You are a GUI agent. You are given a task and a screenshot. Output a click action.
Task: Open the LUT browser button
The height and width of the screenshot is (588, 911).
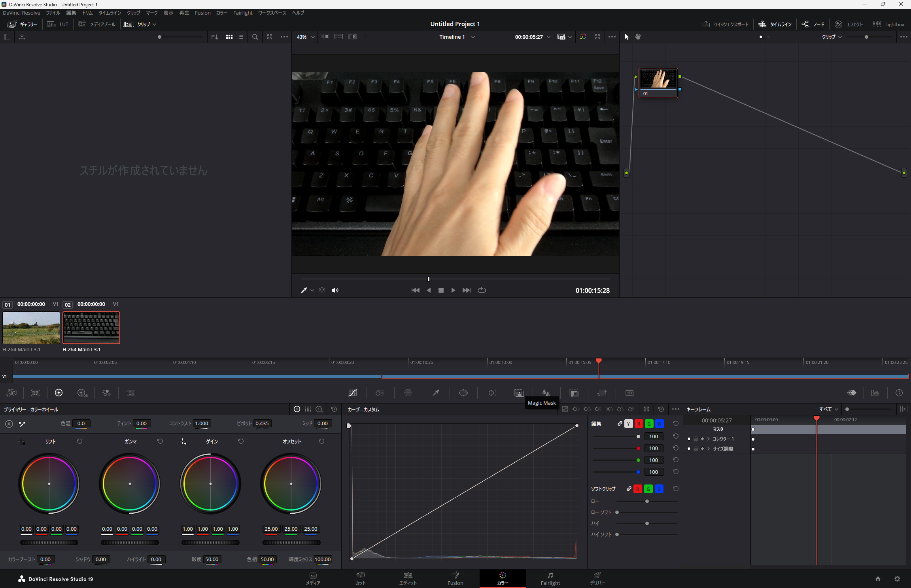click(x=58, y=24)
